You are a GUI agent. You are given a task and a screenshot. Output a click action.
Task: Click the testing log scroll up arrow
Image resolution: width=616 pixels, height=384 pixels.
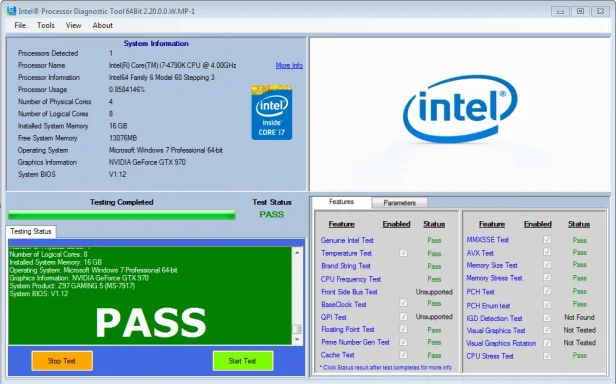pyautogui.click(x=297, y=252)
